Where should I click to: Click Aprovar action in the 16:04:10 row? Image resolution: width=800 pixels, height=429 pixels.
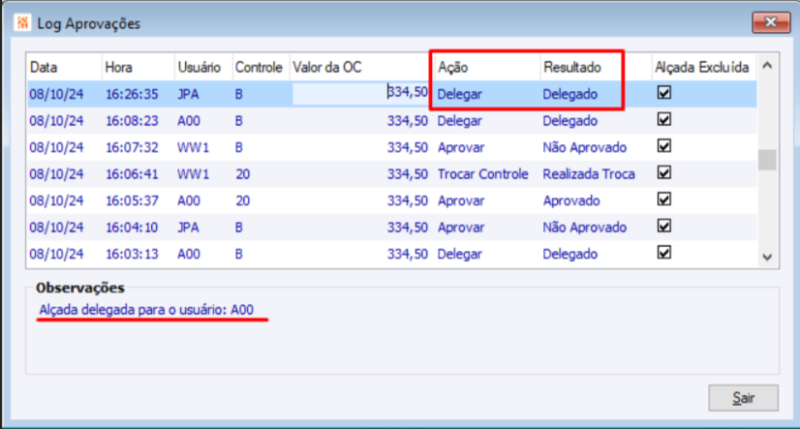pyautogui.click(x=461, y=227)
